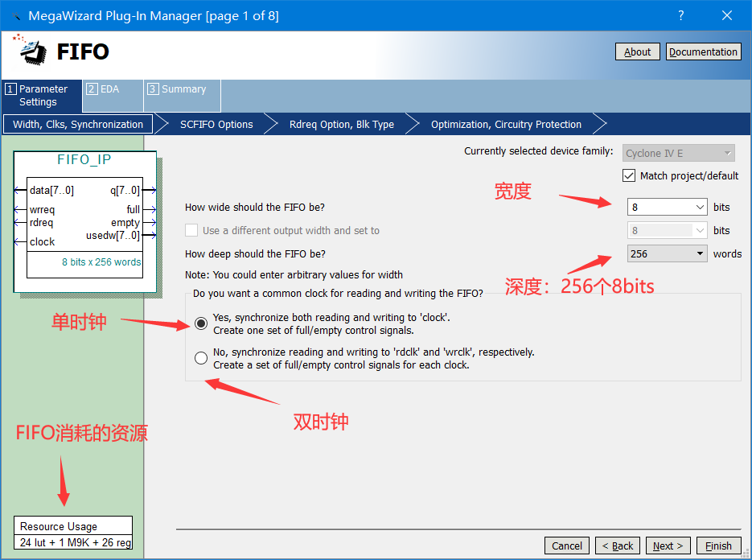
Task: Click the wizard title bar icon
Action: (x=17, y=16)
